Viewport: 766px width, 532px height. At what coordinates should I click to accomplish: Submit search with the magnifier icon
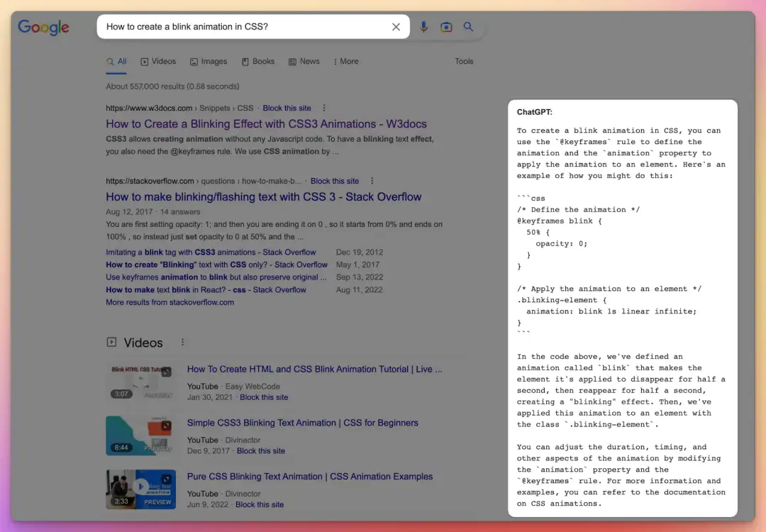coord(468,26)
